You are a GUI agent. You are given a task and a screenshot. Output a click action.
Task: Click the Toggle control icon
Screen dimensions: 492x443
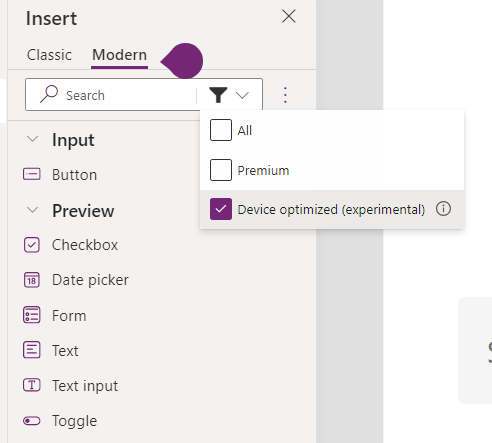click(x=32, y=421)
